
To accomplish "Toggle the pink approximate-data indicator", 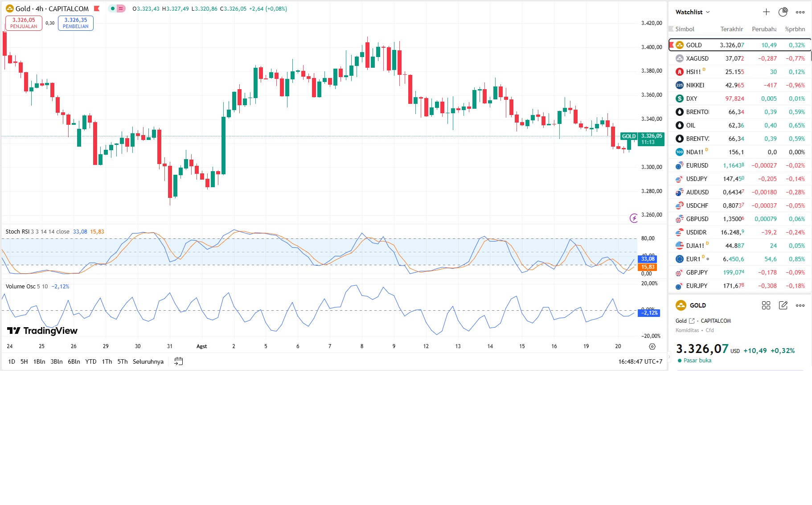I will click(121, 8).
